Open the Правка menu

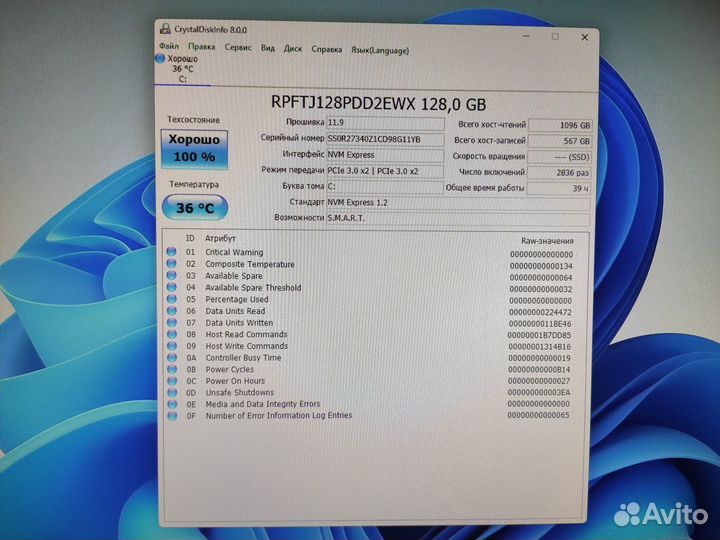(202, 46)
